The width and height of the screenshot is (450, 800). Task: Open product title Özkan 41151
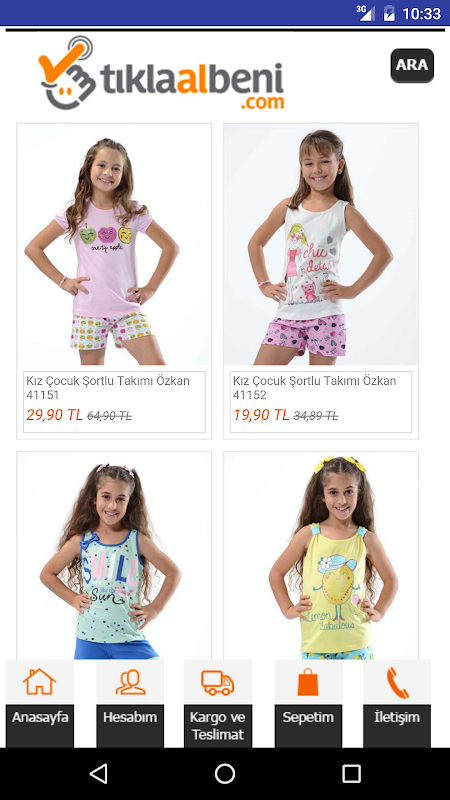tap(108, 388)
